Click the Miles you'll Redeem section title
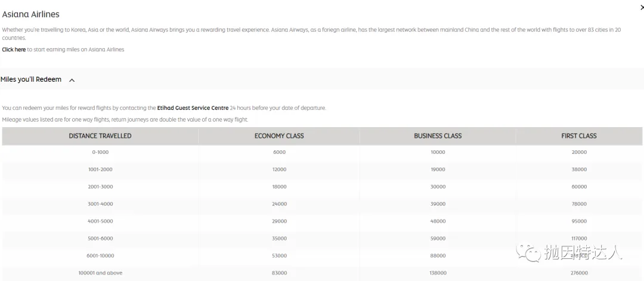 (31, 80)
